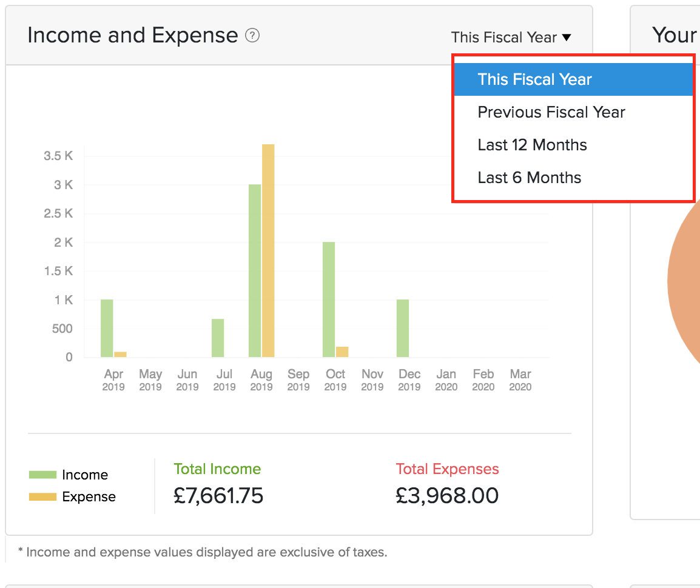This screenshot has width=700, height=588.
Task: Click the help icon beside Income and Expense
Action: pos(252,36)
